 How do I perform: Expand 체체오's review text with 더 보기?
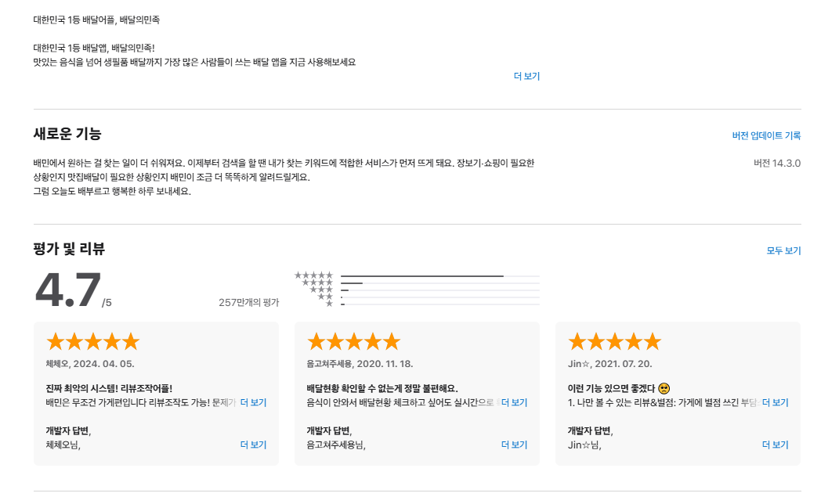coord(252,401)
